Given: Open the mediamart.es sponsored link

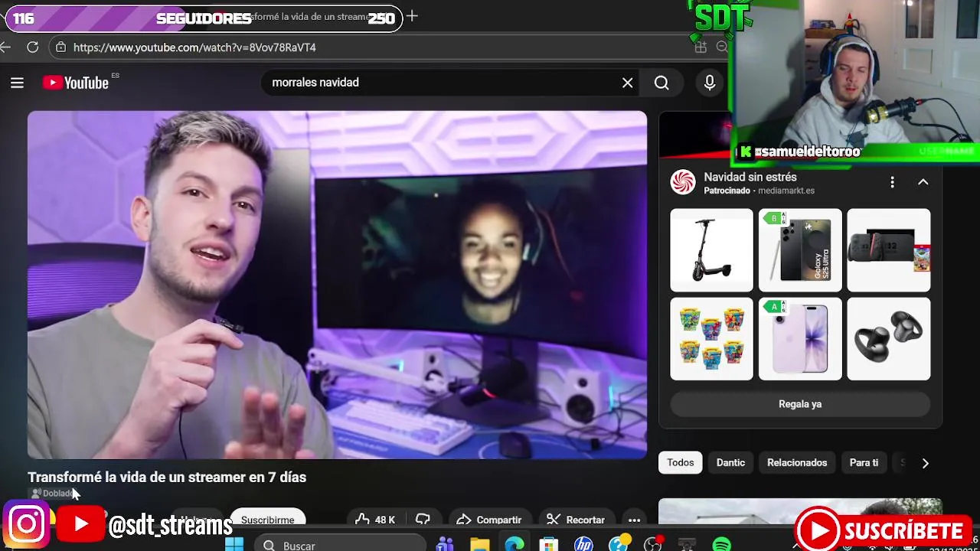Looking at the screenshot, I should [x=786, y=191].
